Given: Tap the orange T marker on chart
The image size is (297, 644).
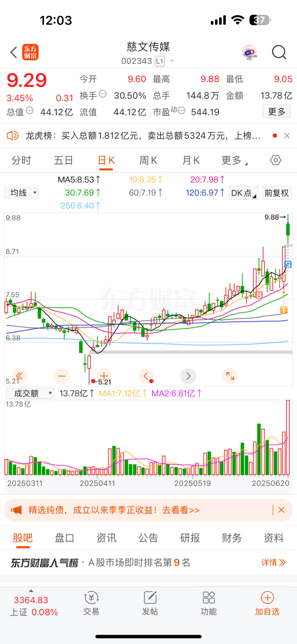Looking at the screenshot, I should coord(283,310).
